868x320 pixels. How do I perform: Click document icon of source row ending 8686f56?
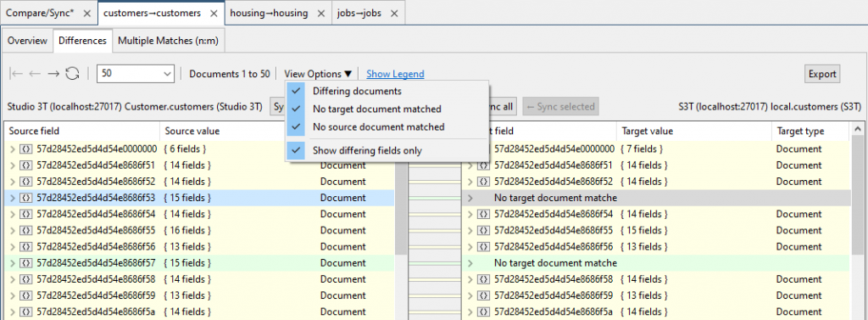(x=26, y=246)
